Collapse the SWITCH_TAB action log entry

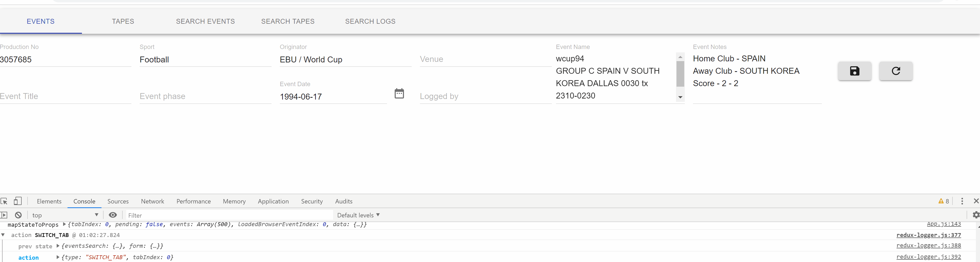(x=3, y=235)
